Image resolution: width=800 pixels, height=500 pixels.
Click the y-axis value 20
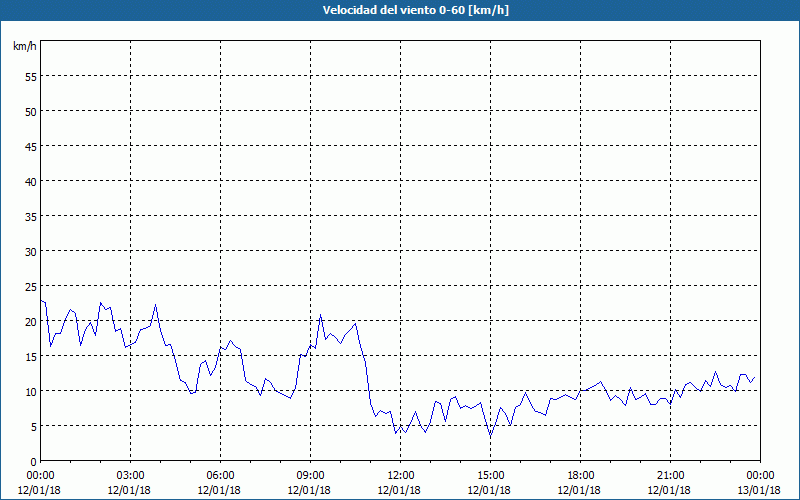(x=30, y=321)
